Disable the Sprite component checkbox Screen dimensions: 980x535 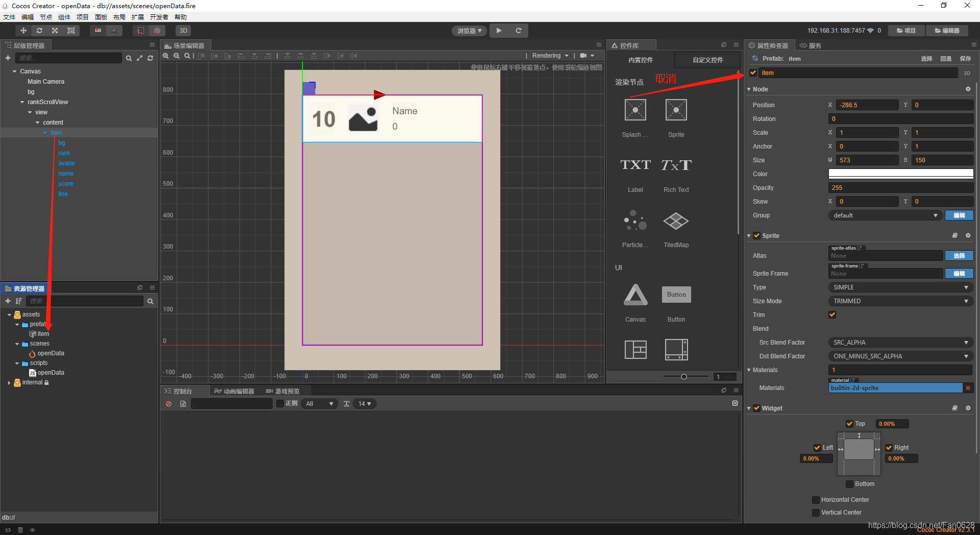(757, 236)
